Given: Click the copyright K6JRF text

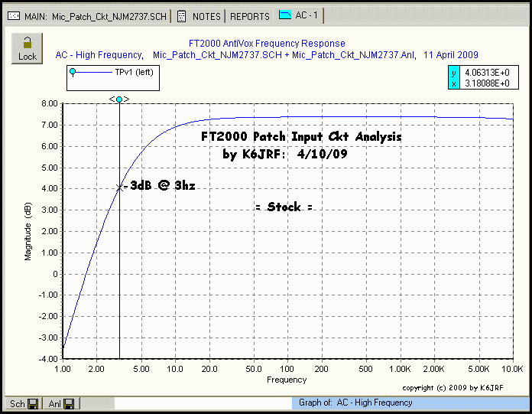Looking at the screenshot, I should 453,389.
